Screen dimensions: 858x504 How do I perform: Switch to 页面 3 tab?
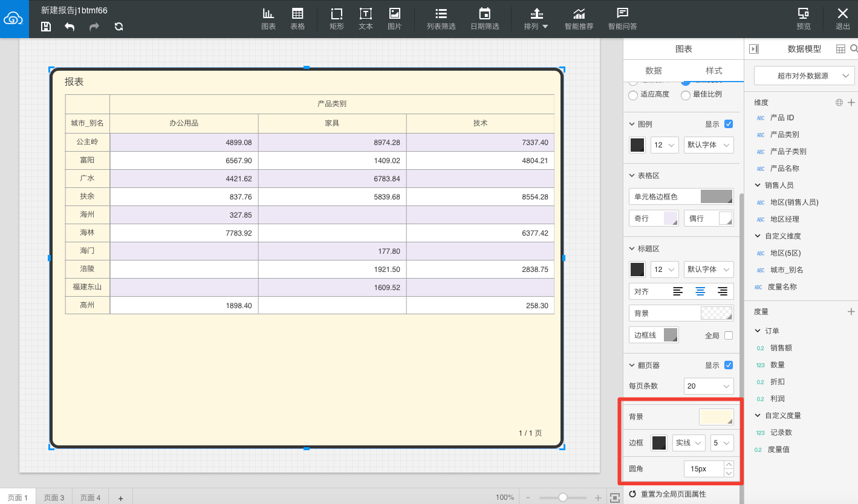click(54, 497)
